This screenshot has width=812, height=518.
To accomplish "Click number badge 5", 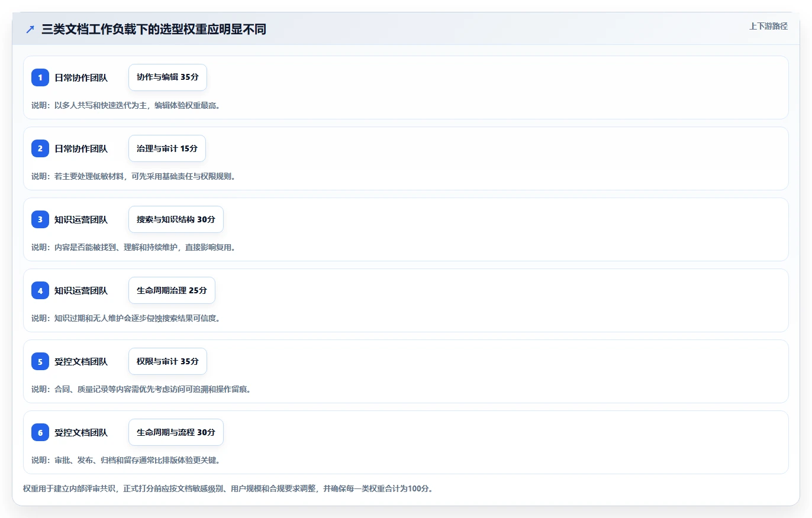I will pyautogui.click(x=40, y=361).
